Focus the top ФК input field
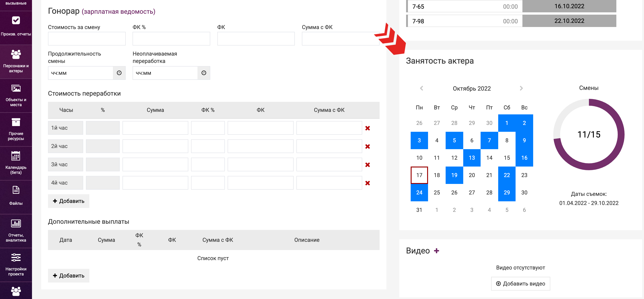 click(256, 38)
